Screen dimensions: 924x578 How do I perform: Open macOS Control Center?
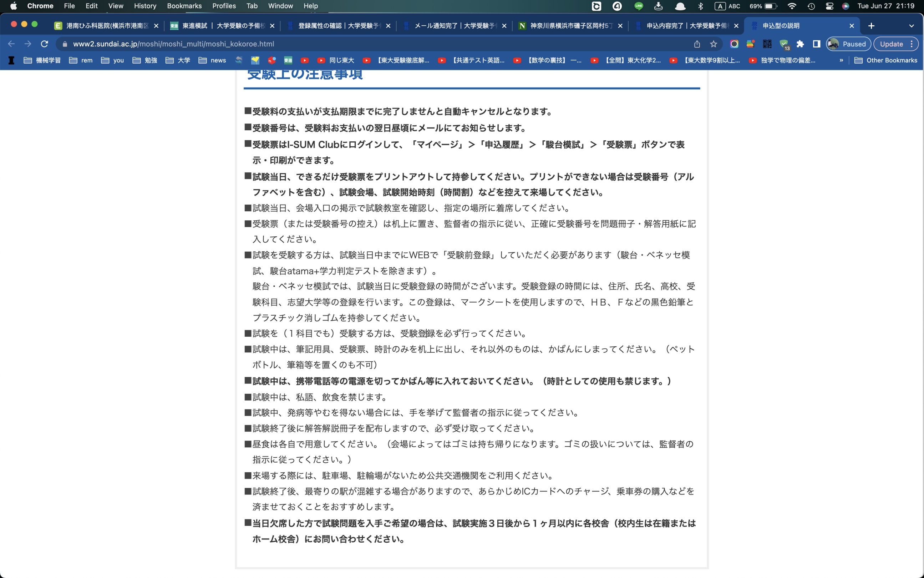pyautogui.click(x=829, y=6)
